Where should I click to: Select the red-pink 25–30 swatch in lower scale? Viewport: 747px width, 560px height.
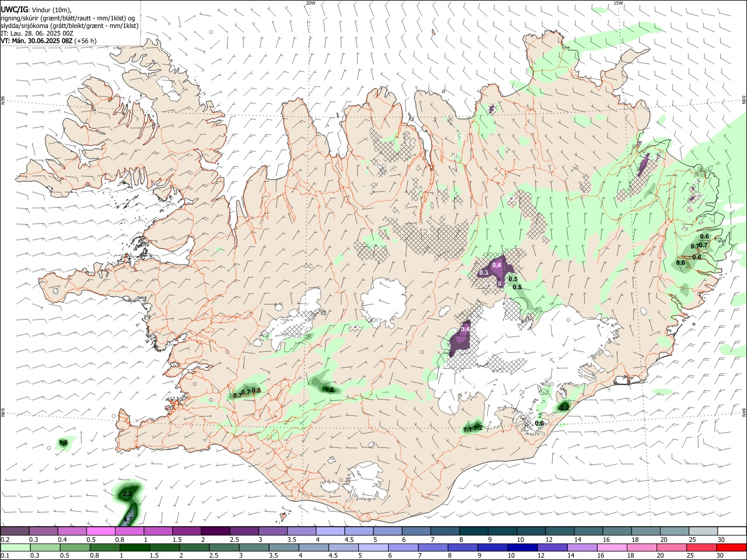(701, 547)
